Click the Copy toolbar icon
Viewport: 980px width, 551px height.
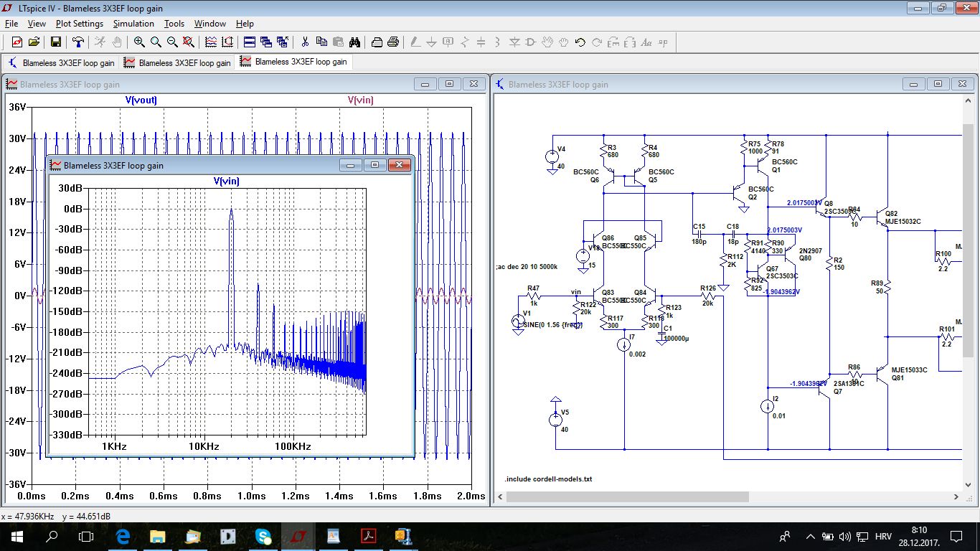321,42
